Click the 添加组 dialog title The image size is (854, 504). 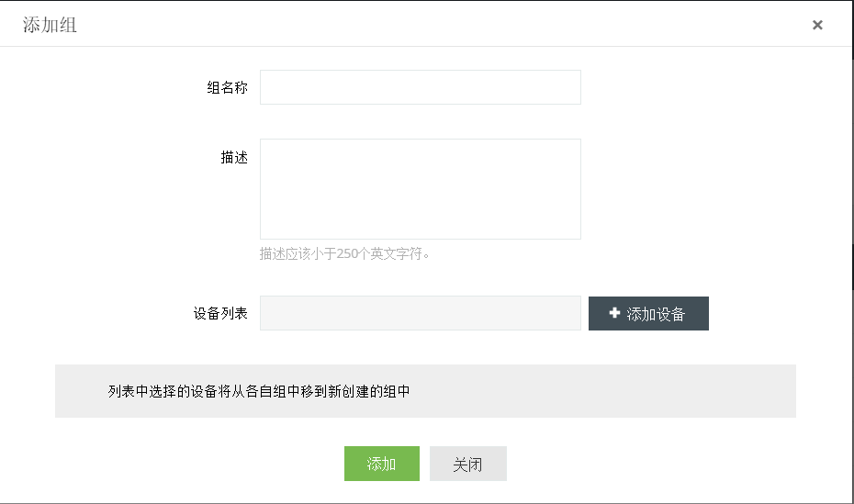click(50, 26)
